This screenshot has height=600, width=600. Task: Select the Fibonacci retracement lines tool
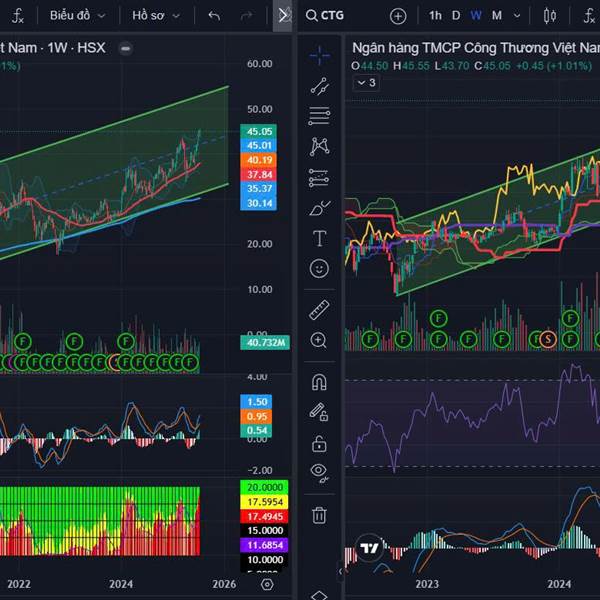tap(320, 116)
